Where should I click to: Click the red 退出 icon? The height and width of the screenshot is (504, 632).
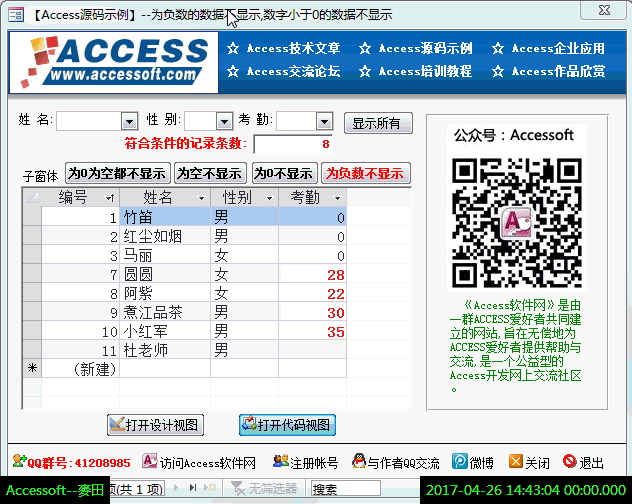pos(570,461)
